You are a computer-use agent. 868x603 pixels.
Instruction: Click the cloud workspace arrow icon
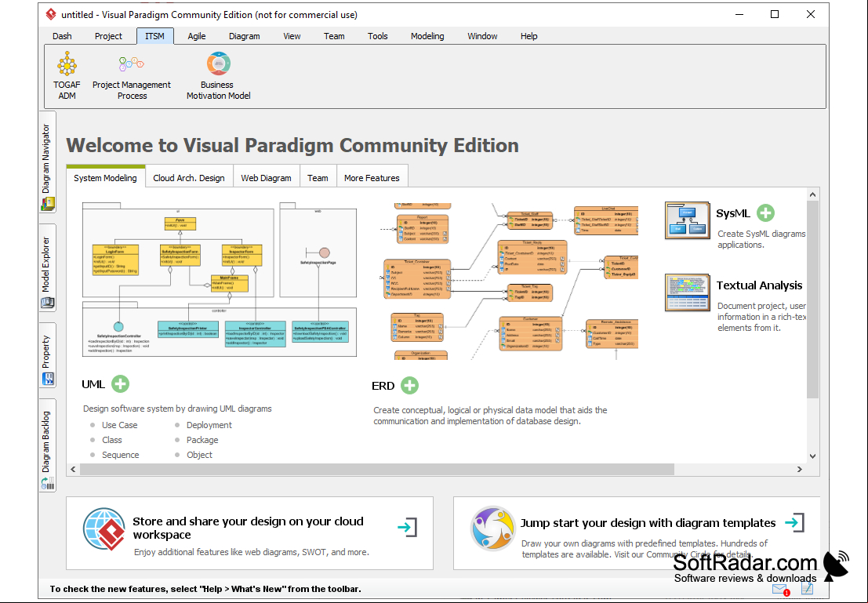(408, 527)
